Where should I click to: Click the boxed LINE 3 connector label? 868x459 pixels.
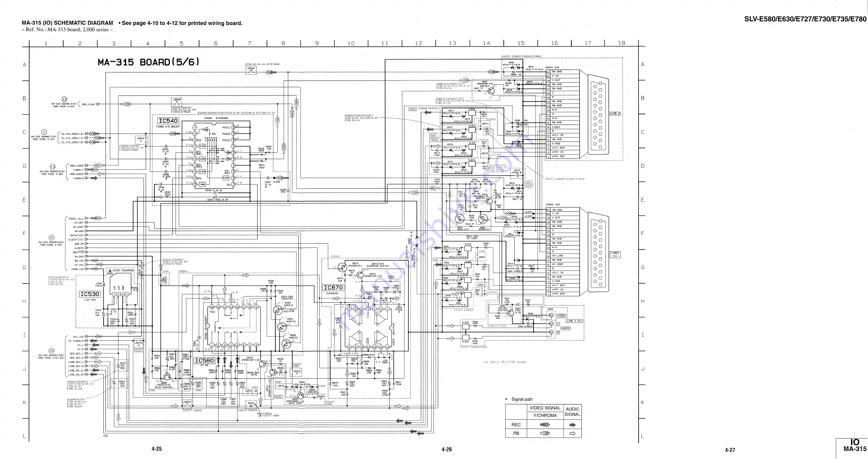pyautogui.click(x=615, y=113)
